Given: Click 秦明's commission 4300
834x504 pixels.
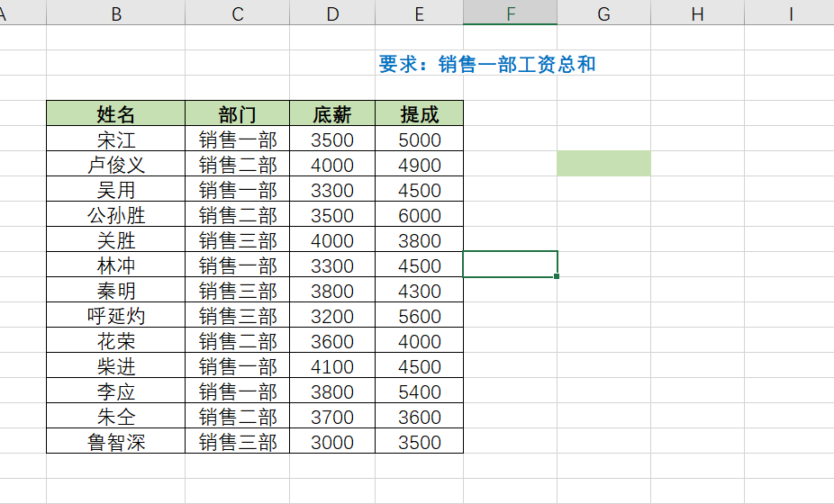Looking at the screenshot, I should [x=419, y=290].
